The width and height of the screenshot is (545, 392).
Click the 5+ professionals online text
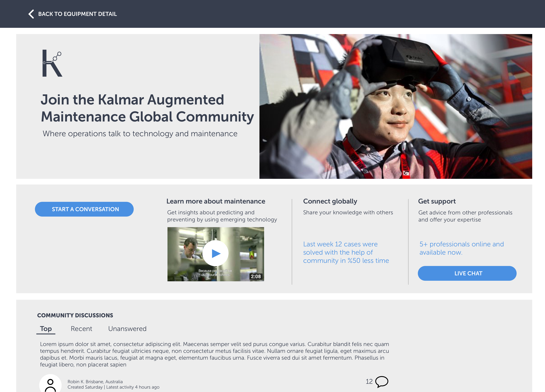click(461, 248)
